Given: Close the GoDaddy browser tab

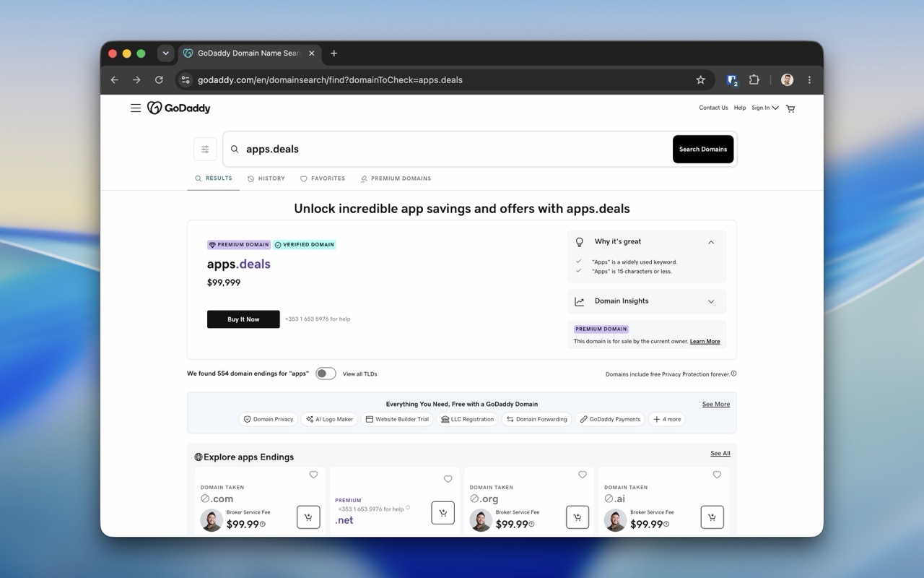Looking at the screenshot, I should (x=312, y=53).
